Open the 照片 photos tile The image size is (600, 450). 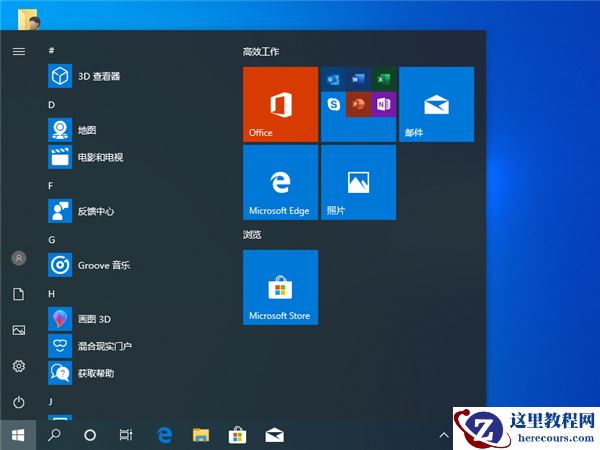(359, 183)
